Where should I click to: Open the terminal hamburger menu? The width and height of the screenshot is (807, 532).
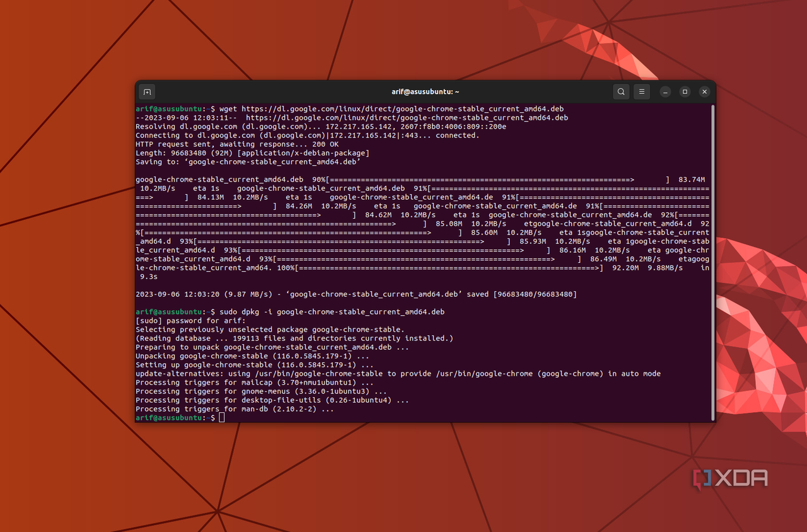(641, 92)
